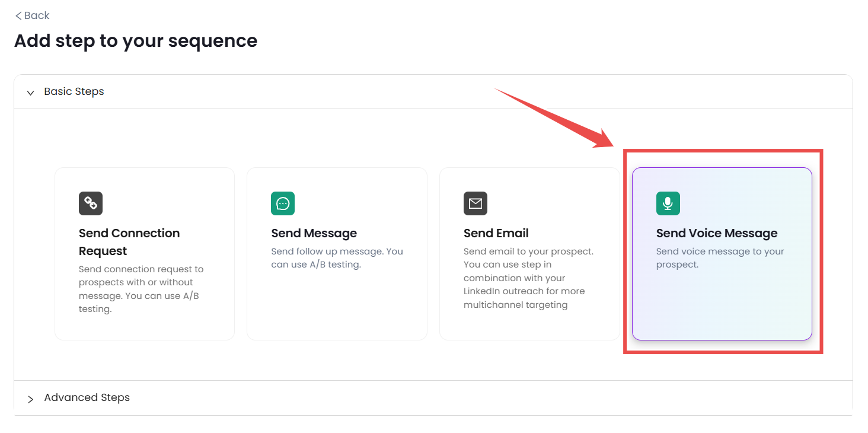The width and height of the screenshot is (868, 433).
Task: Click the Back link
Action: click(x=32, y=15)
